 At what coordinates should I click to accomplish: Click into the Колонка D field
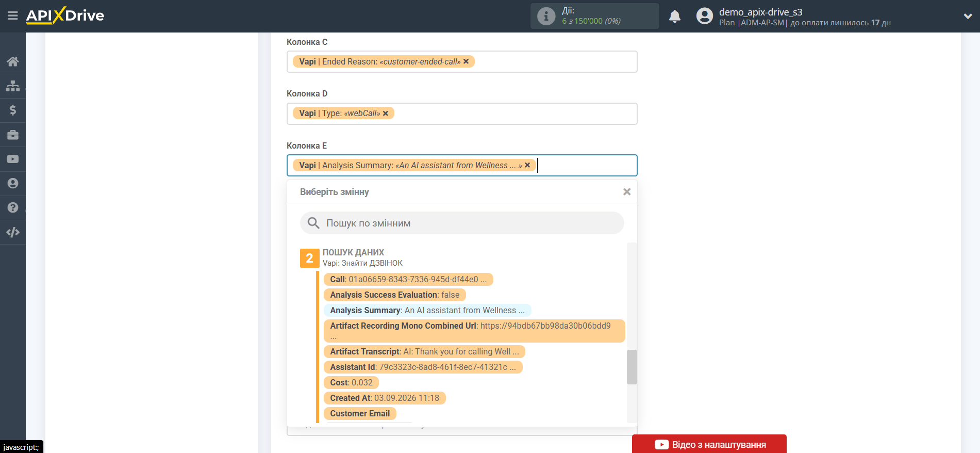pyautogui.click(x=462, y=114)
